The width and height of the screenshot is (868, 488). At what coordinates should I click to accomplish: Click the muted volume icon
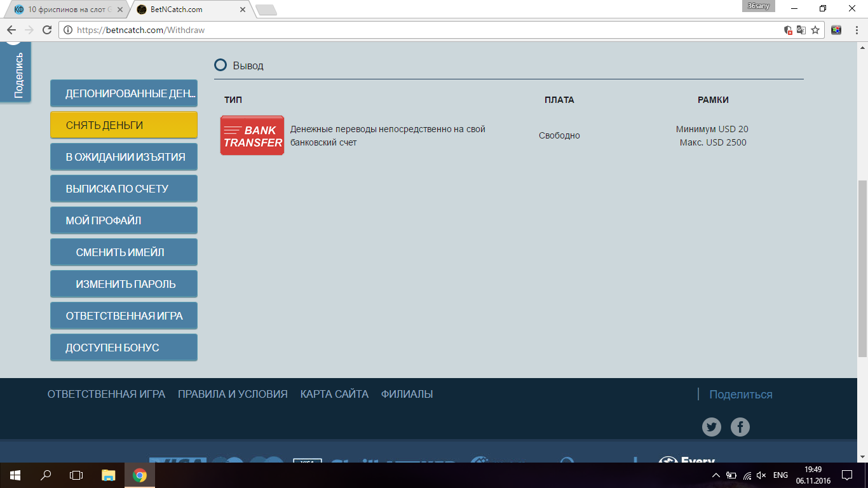(762, 475)
